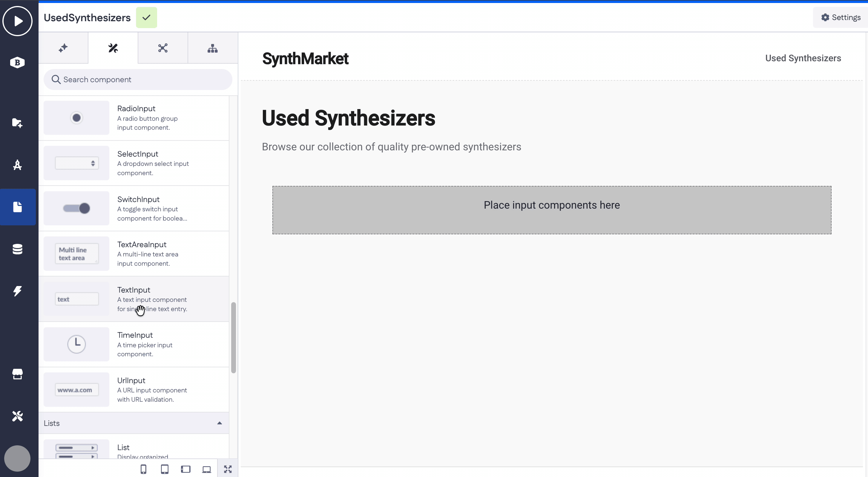Select the laptop viewport icon
The height and width of the screenshot is (477, 868).
coord(207,469)
